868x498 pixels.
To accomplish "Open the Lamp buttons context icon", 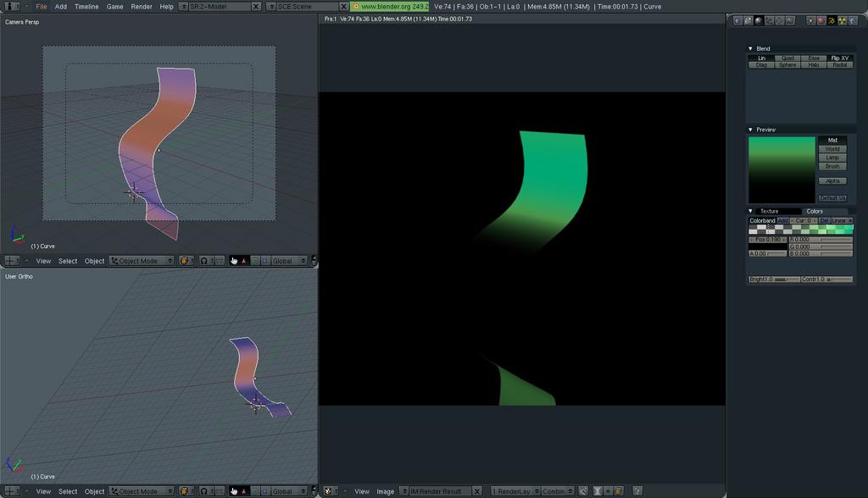I will [811, 20].
